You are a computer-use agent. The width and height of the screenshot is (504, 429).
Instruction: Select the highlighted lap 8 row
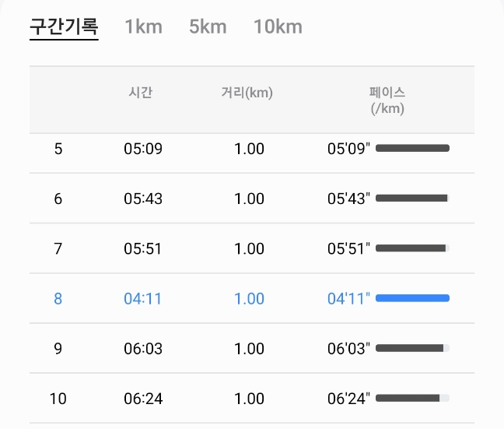click(x=252, y=298)
